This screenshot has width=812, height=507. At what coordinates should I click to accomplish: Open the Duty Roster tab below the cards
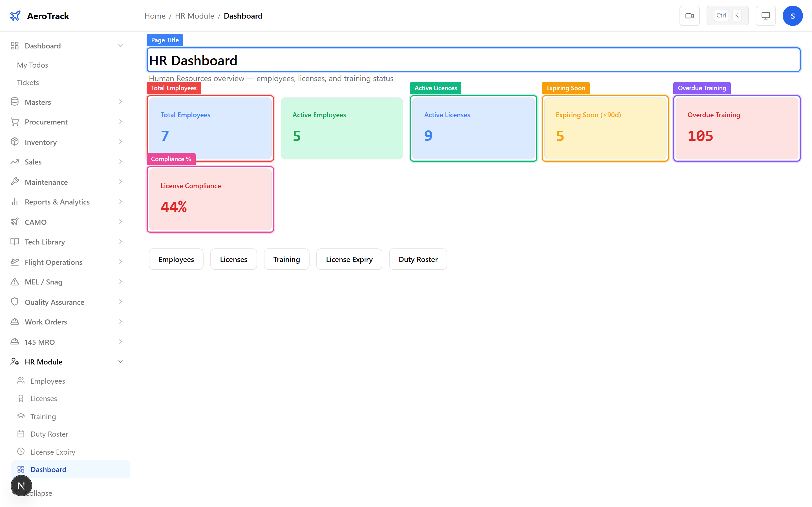418,259
